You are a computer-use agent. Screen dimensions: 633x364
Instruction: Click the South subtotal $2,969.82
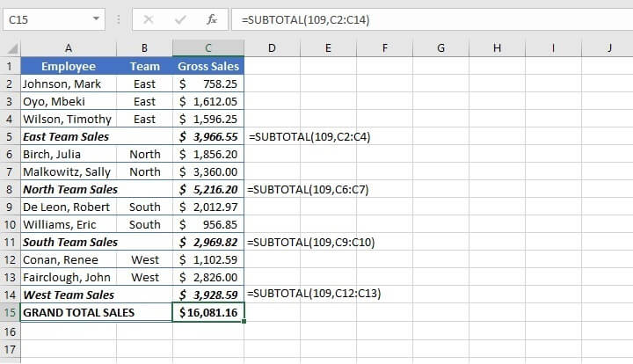point(208,242)
